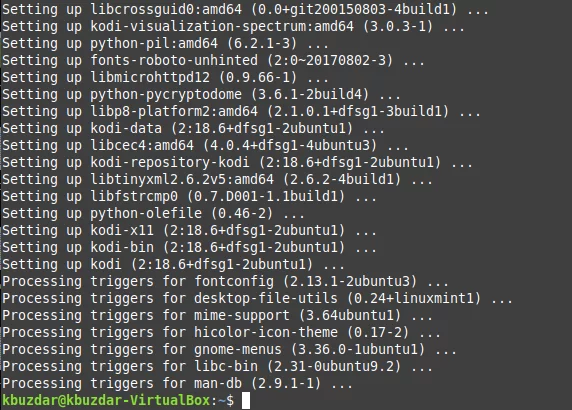Click the 'Setting up python-pil:amd64' line
Viewport: 572px width, 410px height.
[165, 43]
